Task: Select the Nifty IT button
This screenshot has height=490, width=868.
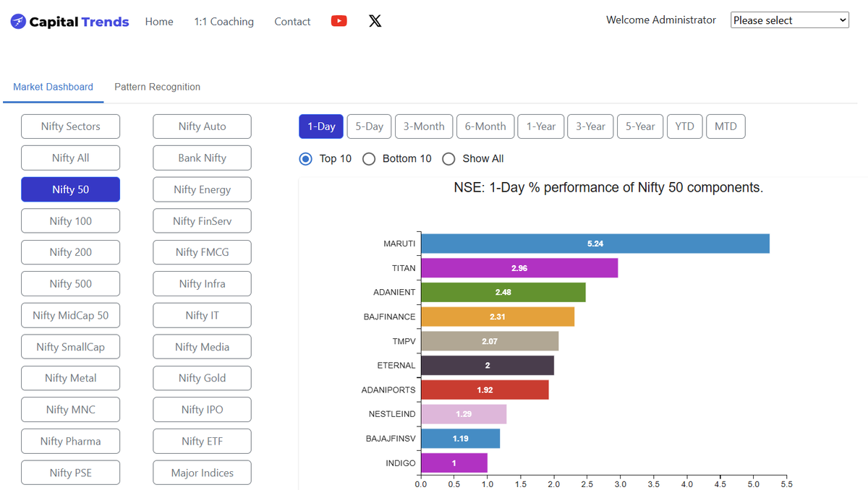Action: 203,315
